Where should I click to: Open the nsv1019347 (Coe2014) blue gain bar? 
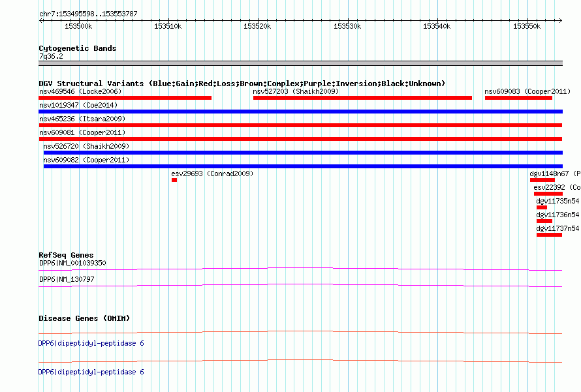[x=300, y=112]
